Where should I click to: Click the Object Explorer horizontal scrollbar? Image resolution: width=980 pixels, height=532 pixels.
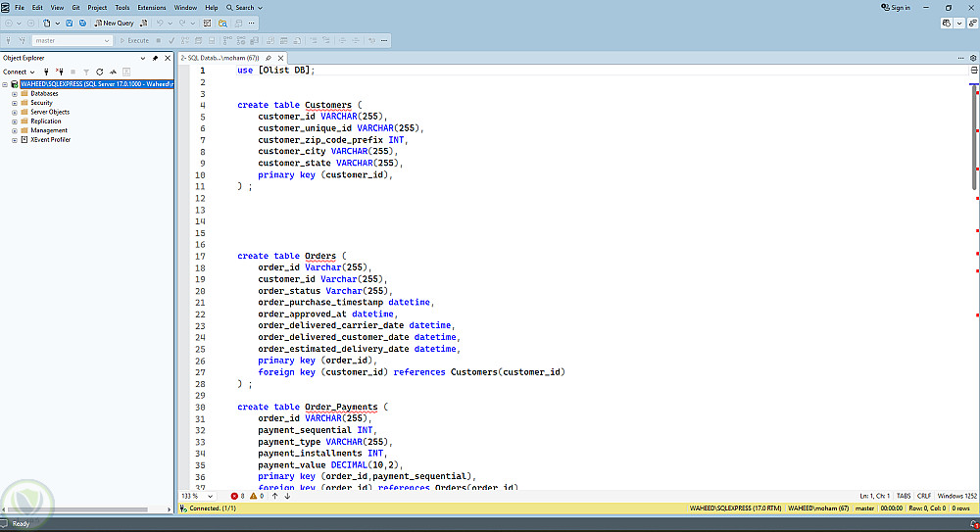[75, 509]
